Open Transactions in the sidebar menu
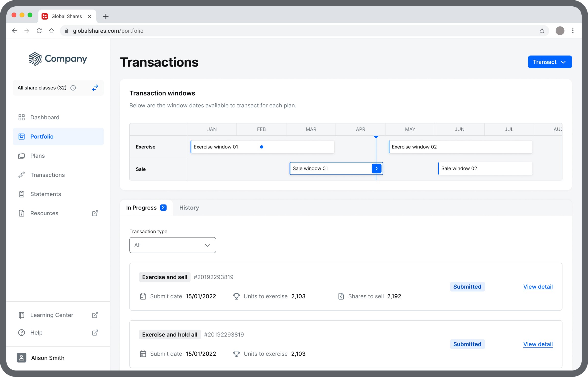Screen dimensions: 588x377 [x=47, y=175]
